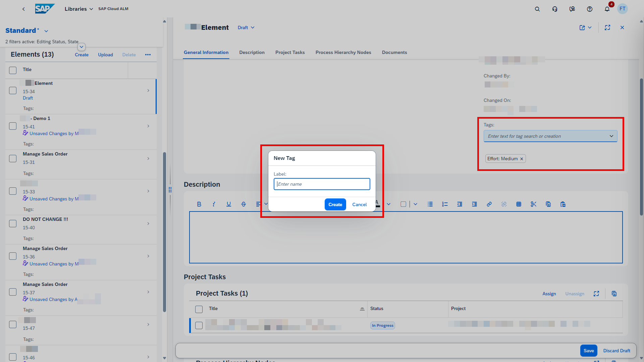Check the Title select-all checkbox
Image resolution: width=644 pixels, height=362 pixels.
tap(12, 70)
